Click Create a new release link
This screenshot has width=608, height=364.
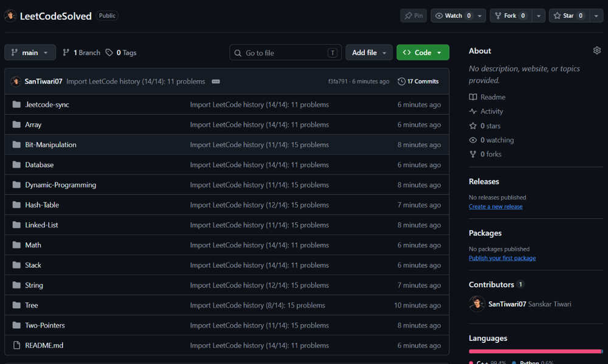496,207
